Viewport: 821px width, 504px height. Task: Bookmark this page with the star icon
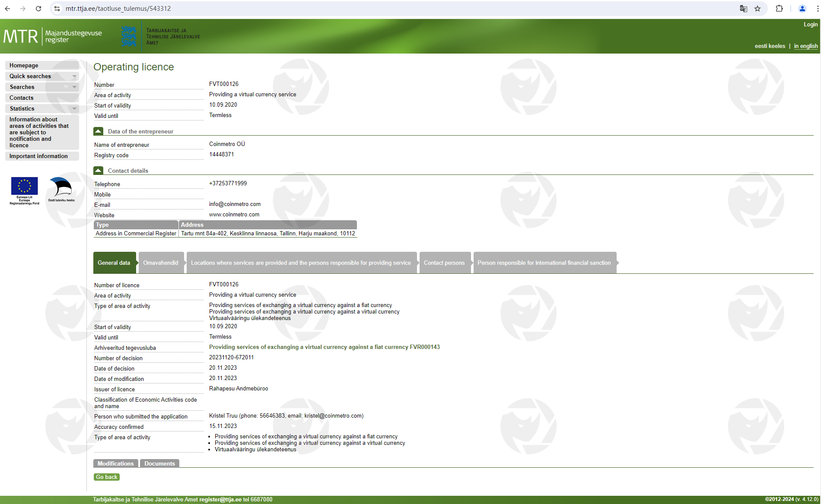tap(757, 9)
